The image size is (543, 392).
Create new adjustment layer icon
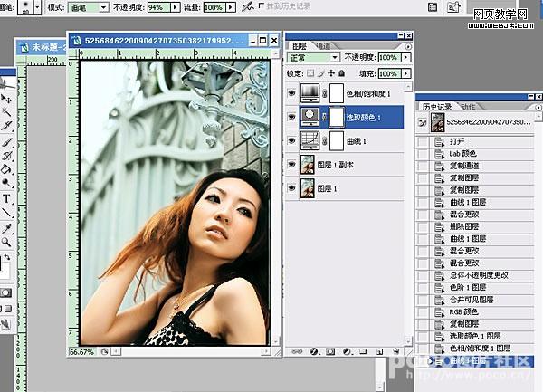(347, 351)
